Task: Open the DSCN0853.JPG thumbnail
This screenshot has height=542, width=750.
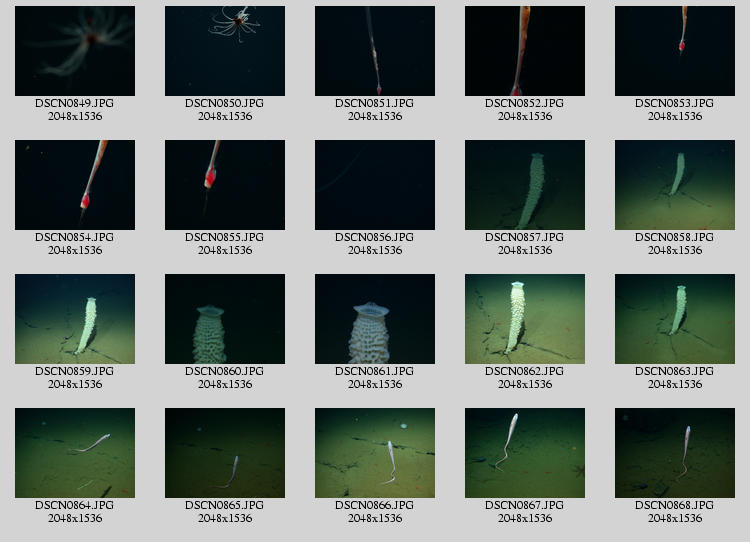Action: (x=675, y=51)
